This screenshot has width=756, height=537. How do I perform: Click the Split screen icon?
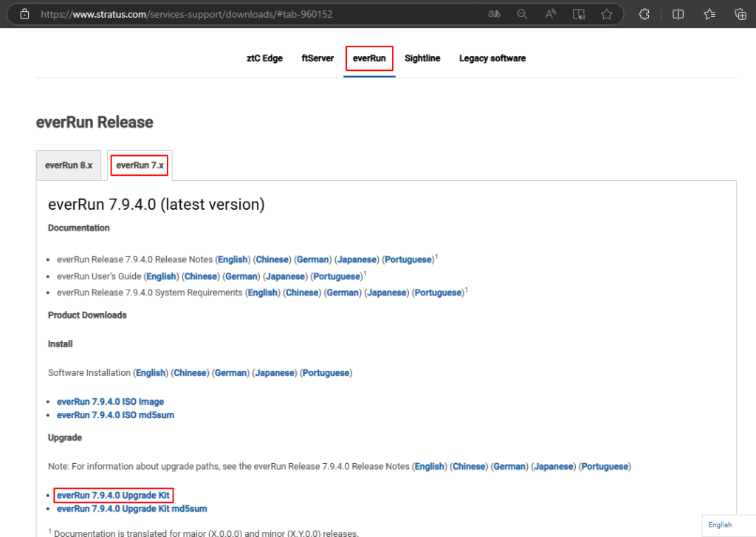[678, 14]
